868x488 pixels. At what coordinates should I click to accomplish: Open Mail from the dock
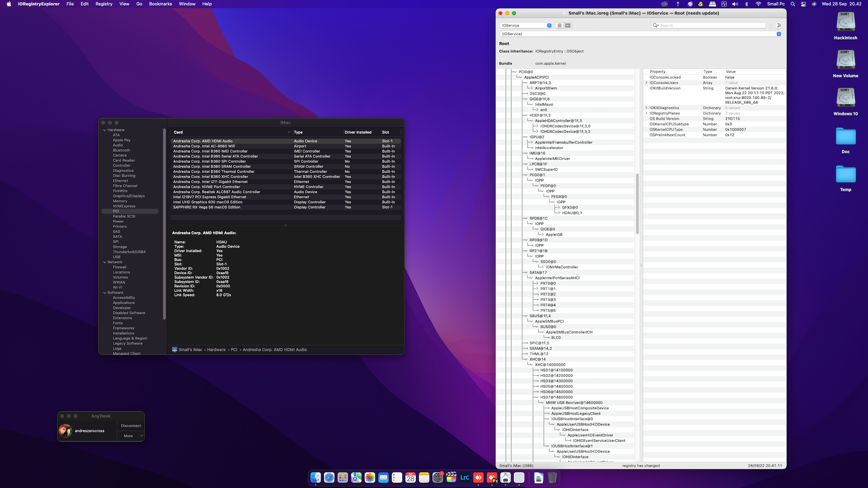(x=383, y=478)
